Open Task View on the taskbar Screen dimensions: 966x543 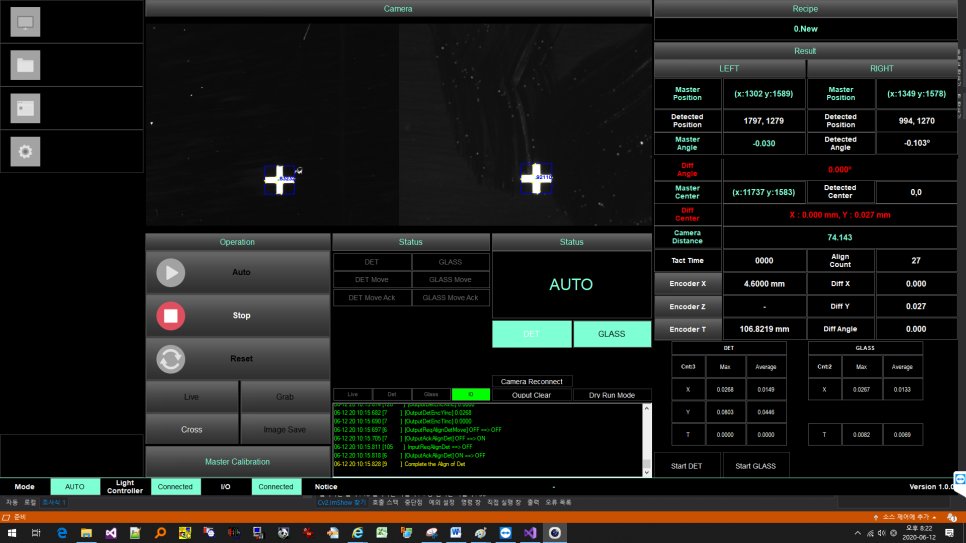click(x=36, y=533)
